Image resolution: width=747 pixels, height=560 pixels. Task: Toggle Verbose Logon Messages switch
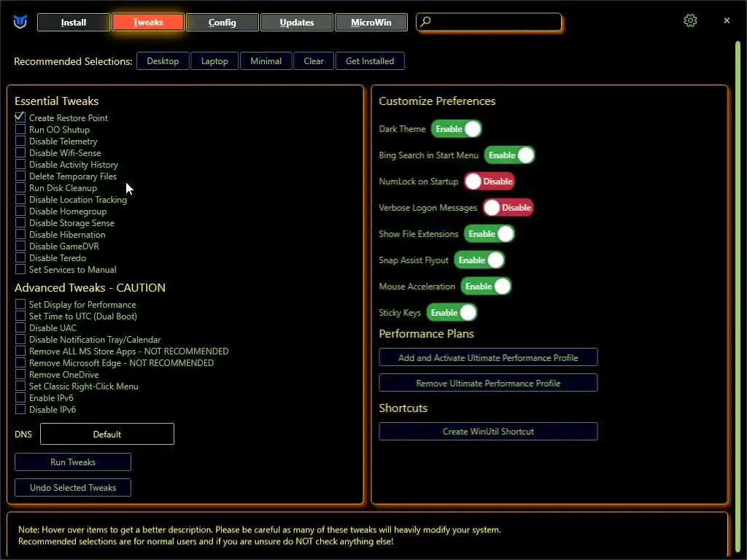click(x=508, y=208)
